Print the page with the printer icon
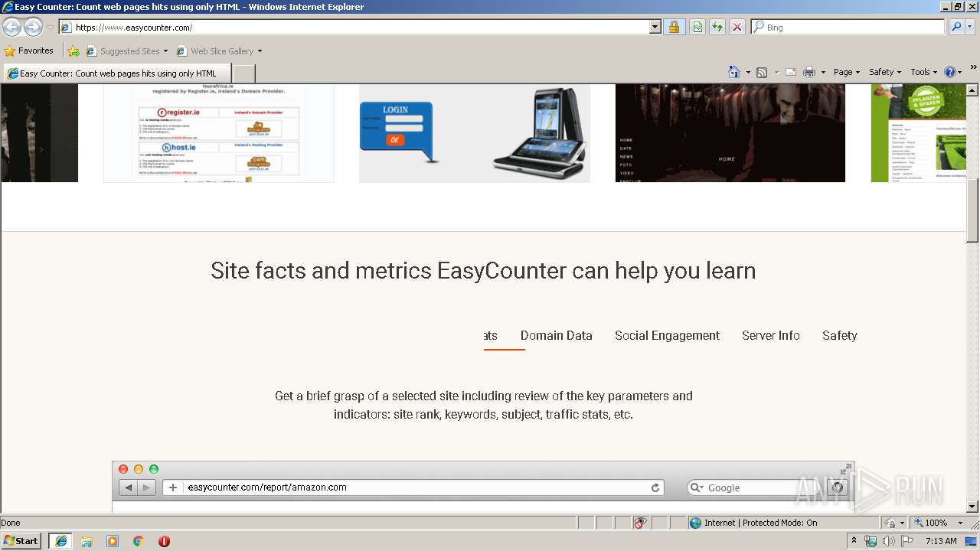Screen dimensions: 980x551 809,72
